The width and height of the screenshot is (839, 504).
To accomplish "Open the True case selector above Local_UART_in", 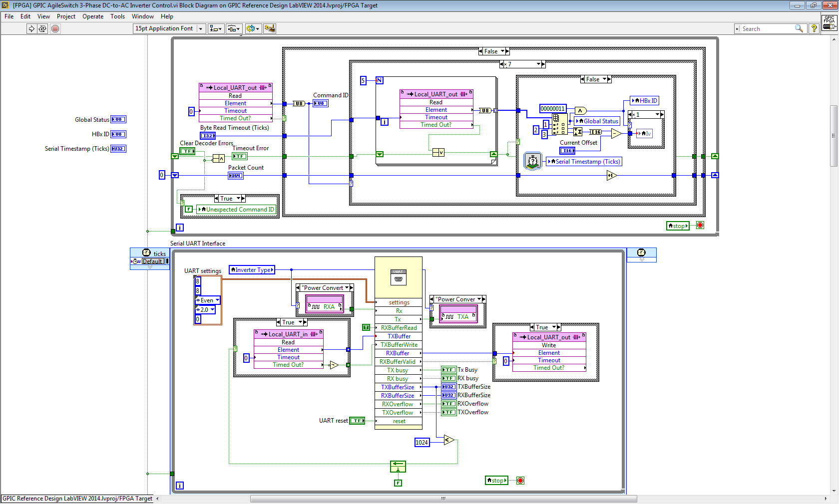I will [301, 322].
